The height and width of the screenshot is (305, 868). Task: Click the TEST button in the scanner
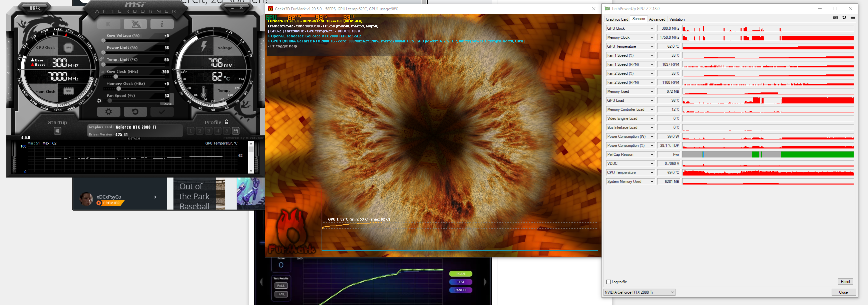coord(461,282)
